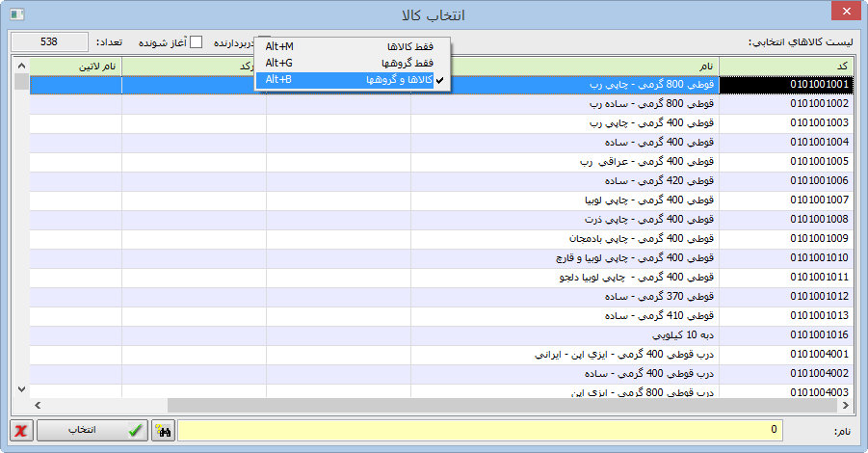Select code cell 0101001006

786,181
